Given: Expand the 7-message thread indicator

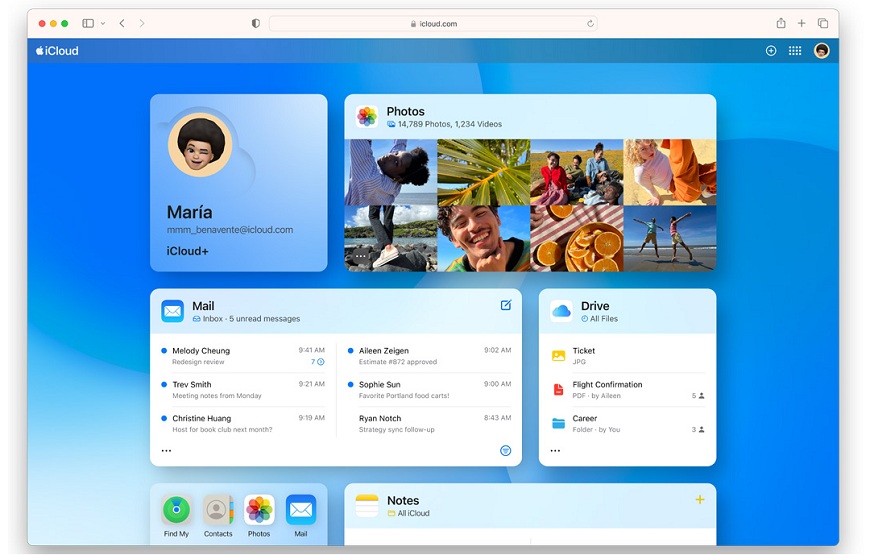Looking at the screenshot, I should coord(317,362).
